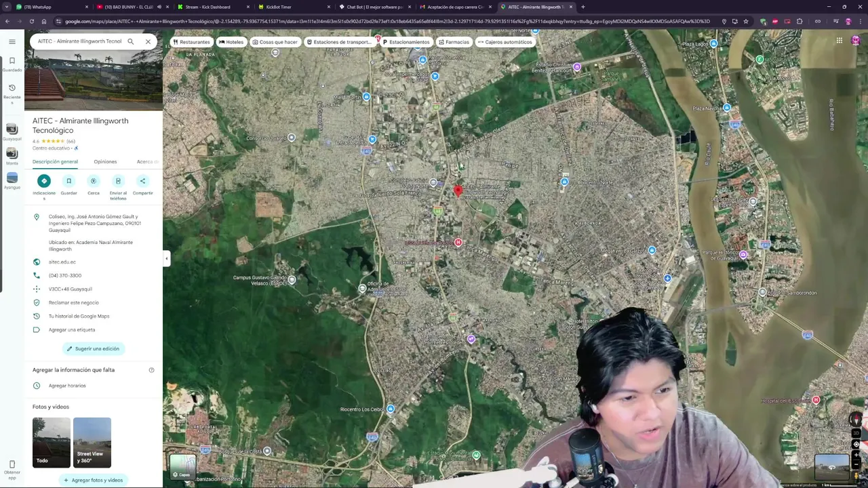Select the Cajeros automáticos chip

505,42
